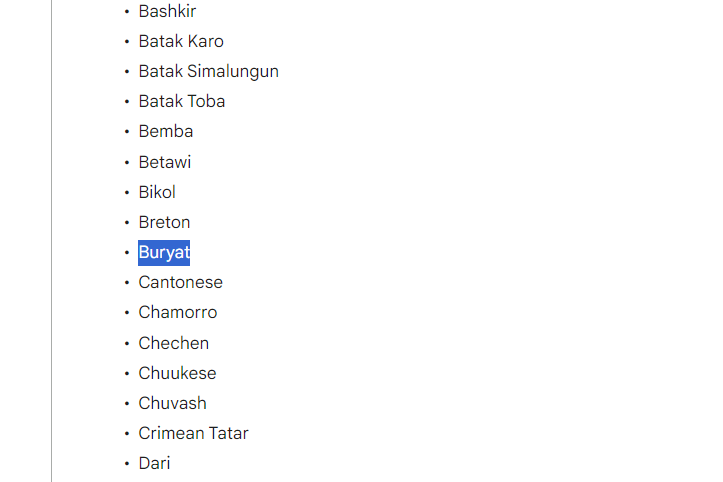723x482 pixels.
Task: Click on the Chuvash item
Action: coord(172,403)
